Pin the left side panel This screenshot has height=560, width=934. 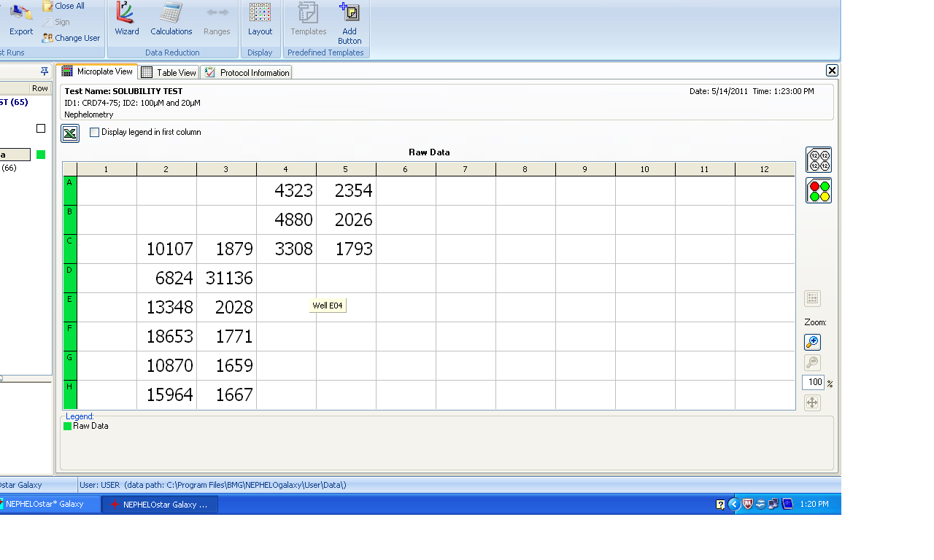tap(45, 71)
